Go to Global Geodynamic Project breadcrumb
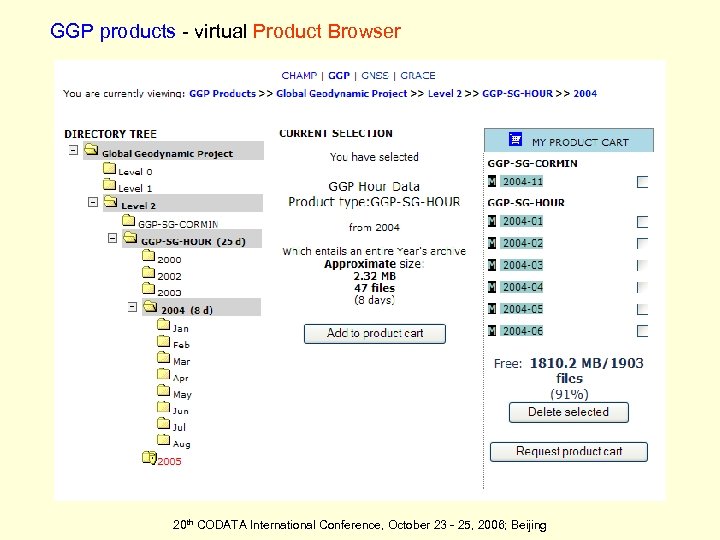720x540 pixels. pos(341,94)
